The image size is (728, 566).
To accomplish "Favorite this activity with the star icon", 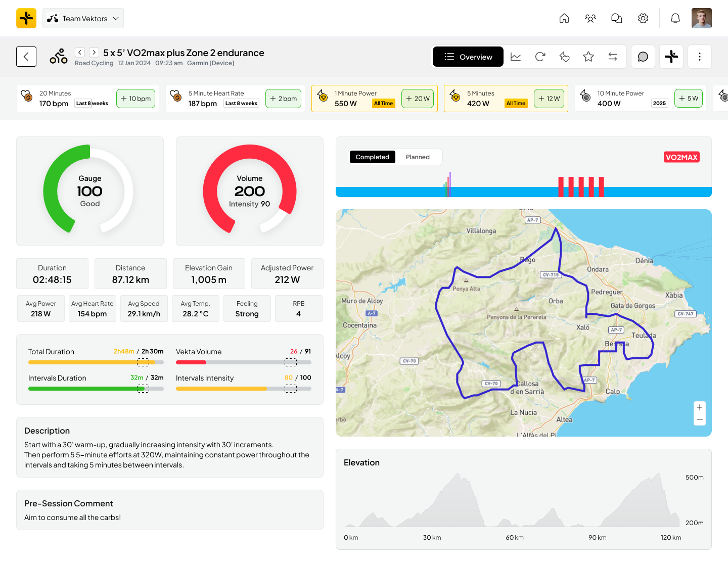I will pos(588,57).
